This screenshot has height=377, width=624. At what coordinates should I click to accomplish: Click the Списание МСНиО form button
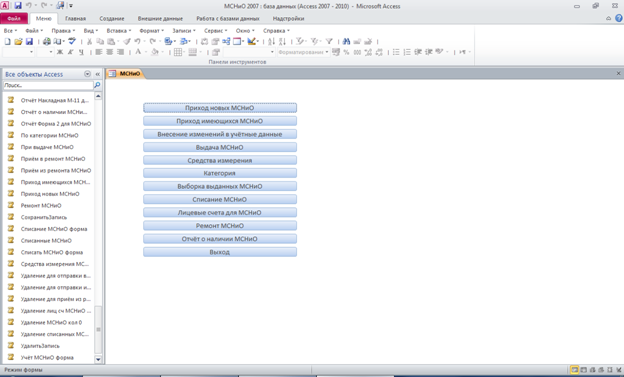pos(220,199)
